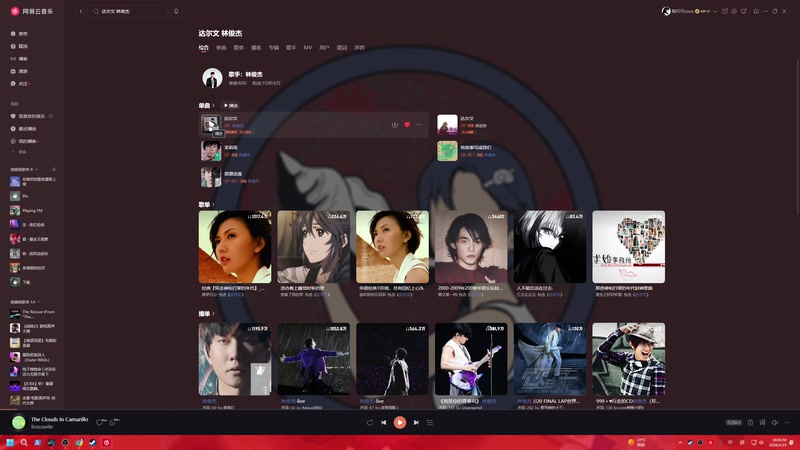
Task: Like the current song with the player heart
Action: 100,422
